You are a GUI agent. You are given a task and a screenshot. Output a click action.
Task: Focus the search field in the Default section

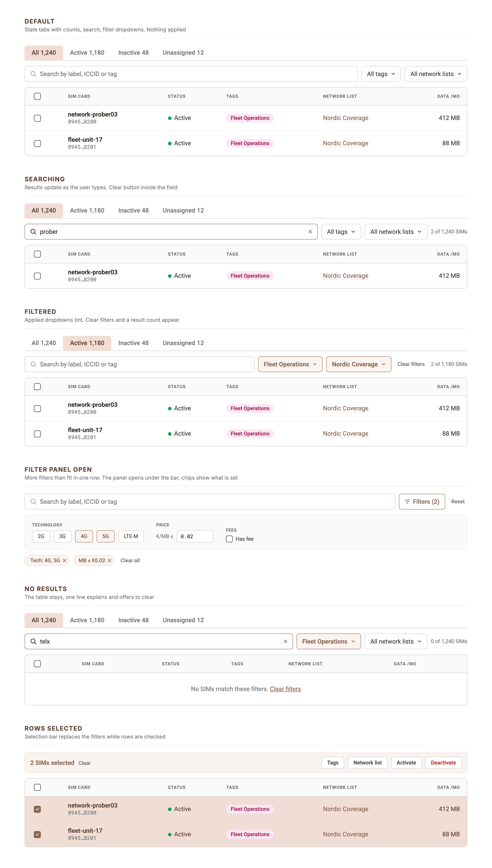tap(191, 74)
